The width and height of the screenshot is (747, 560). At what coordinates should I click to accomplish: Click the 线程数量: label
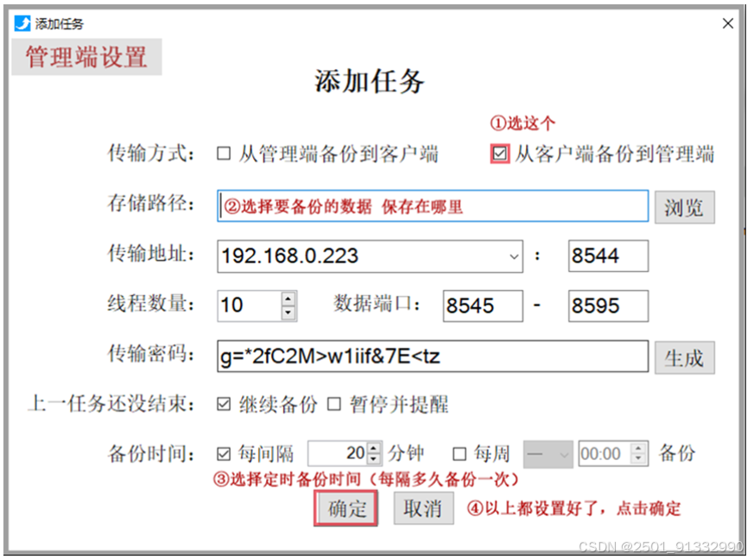[x=151, y=304]
